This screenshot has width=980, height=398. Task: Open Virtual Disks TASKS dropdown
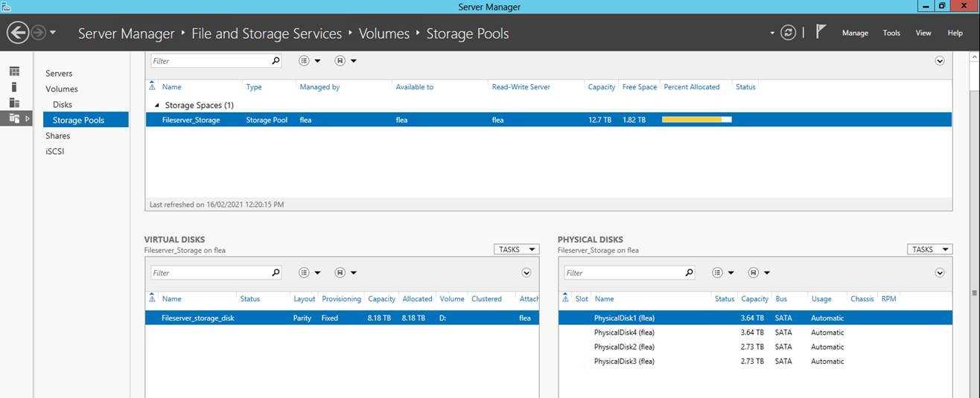click(516, 249)
